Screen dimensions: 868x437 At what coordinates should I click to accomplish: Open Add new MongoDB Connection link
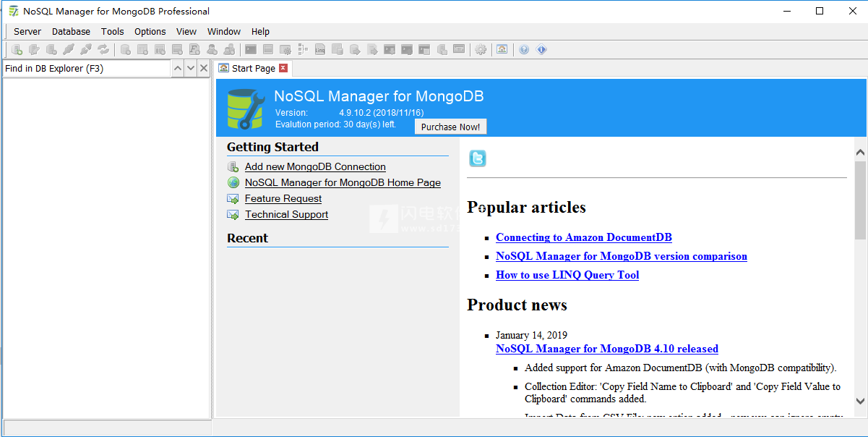315,166
